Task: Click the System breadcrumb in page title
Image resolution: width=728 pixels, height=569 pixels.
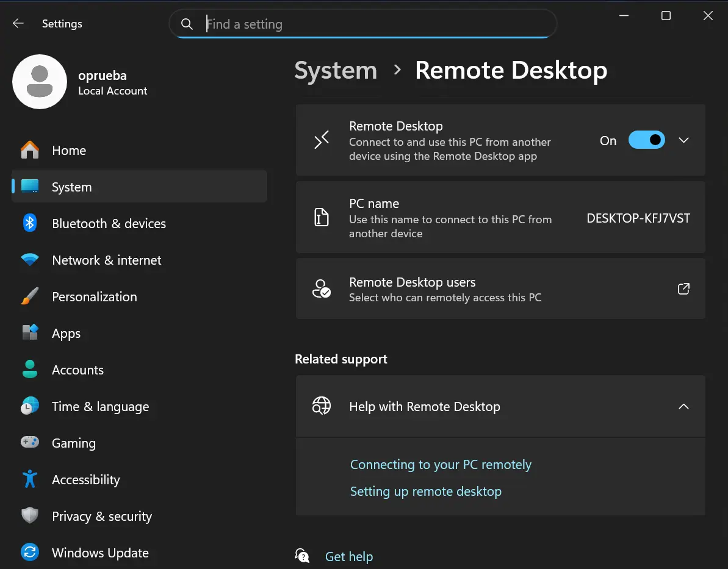Action: [x=336, y=71]
